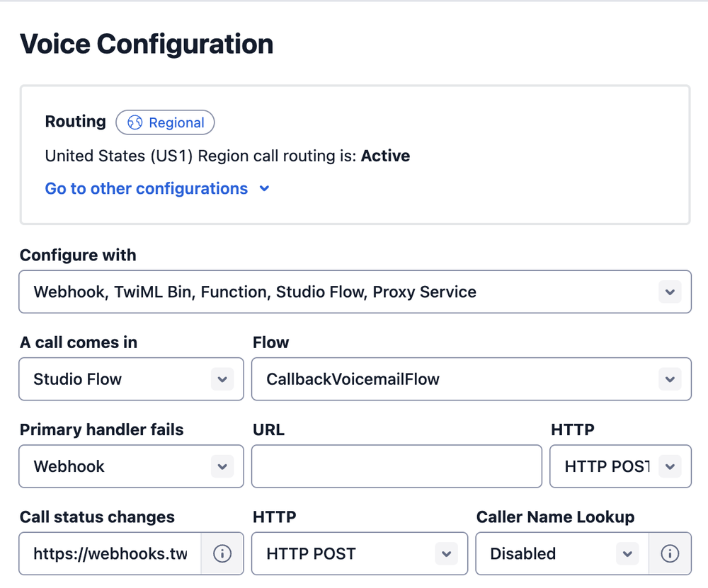Click the Regional routing badge
Viewport: 708px width, 588px height.
click(x=165, y=122)
